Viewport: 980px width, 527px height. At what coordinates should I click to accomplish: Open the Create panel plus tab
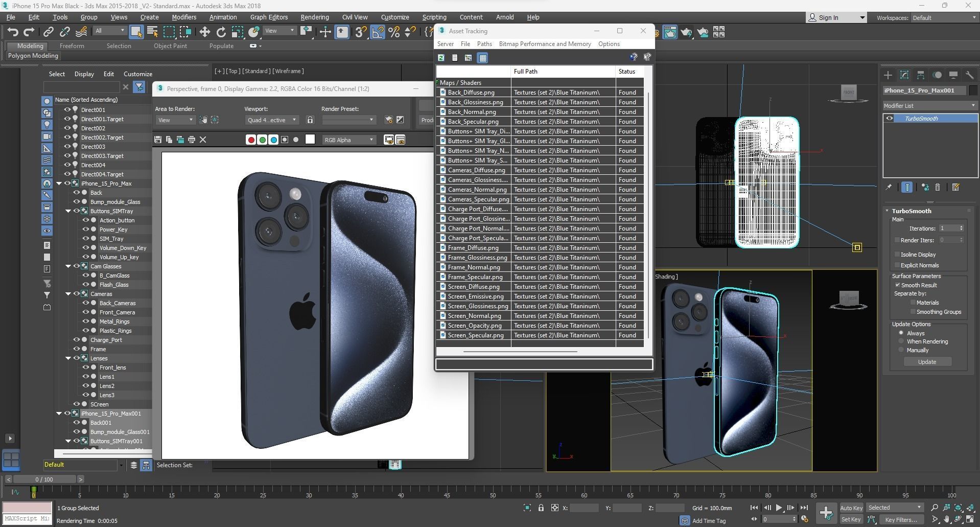pos(888,75)
